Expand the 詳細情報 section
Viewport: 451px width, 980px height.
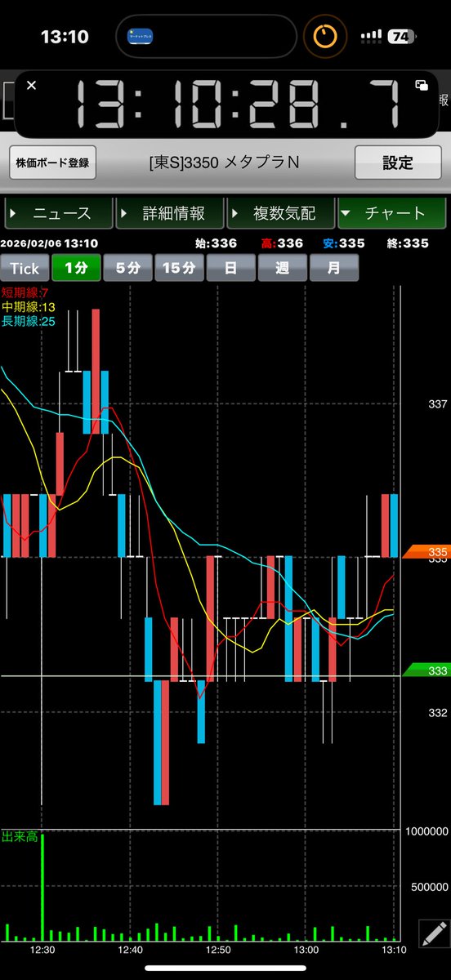click(170, 213)
